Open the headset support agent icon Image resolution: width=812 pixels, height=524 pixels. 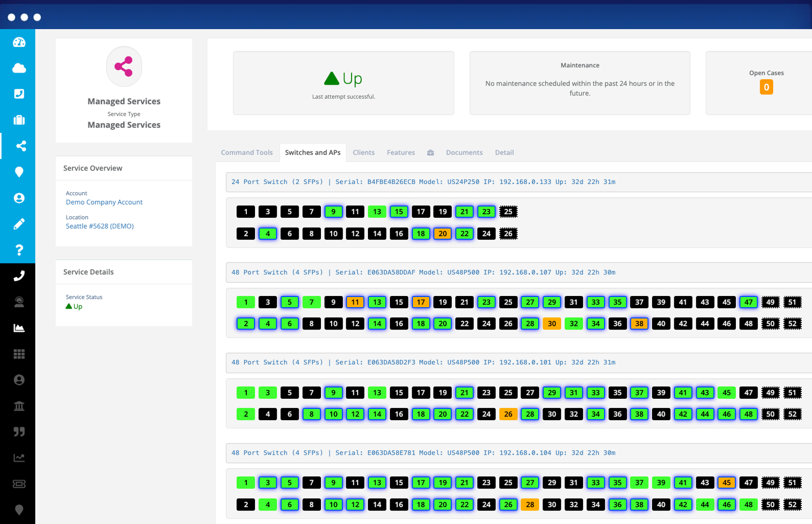click(x=18, y=302)
